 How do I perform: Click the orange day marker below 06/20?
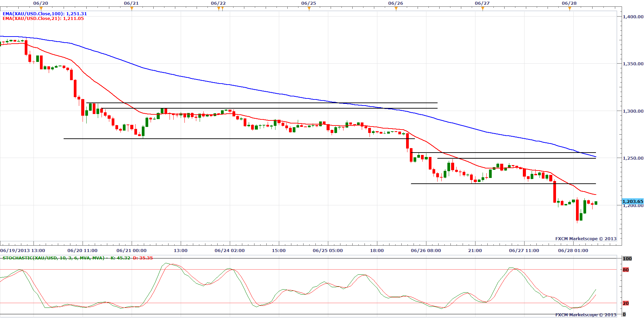coord(41,8)
